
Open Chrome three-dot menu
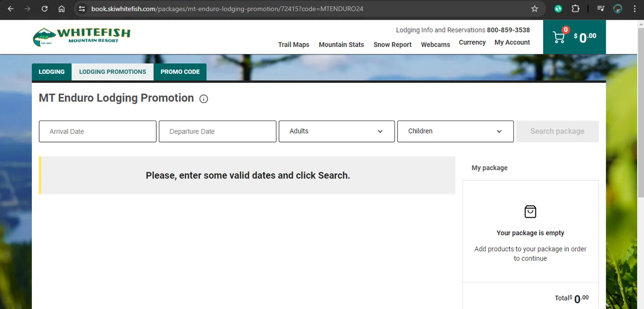pos(635,9)
